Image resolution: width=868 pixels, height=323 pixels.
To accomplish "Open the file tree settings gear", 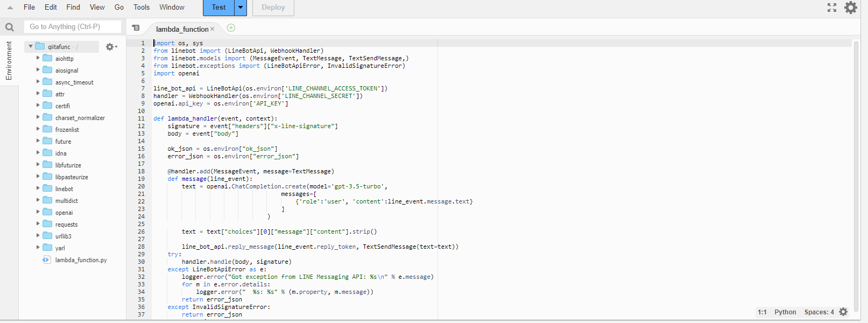I will [111, 47].
